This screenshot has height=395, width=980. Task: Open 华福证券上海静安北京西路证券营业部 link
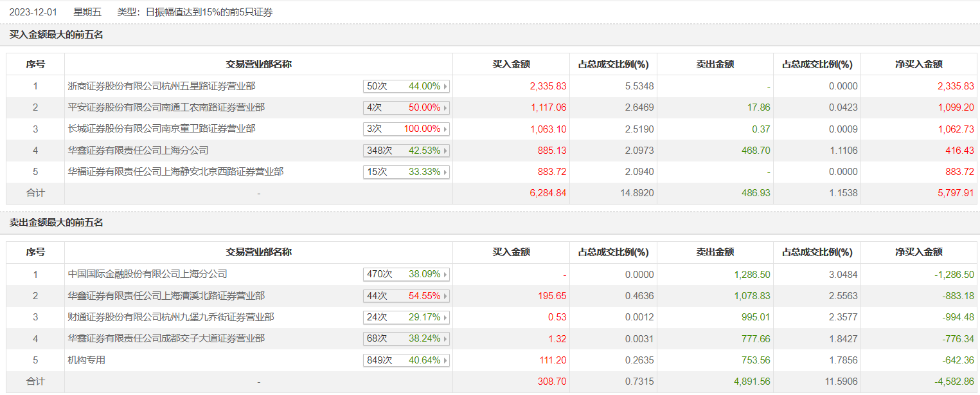click(175, 172)
